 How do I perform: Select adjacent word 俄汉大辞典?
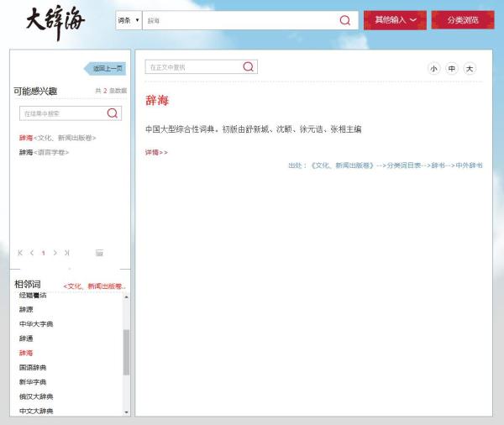coord(36,396)
